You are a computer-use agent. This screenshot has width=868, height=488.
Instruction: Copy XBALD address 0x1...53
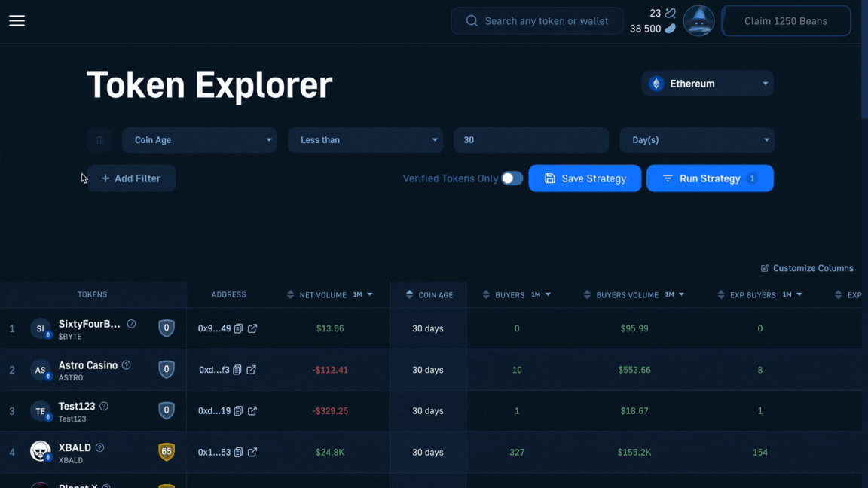point(238,452)
